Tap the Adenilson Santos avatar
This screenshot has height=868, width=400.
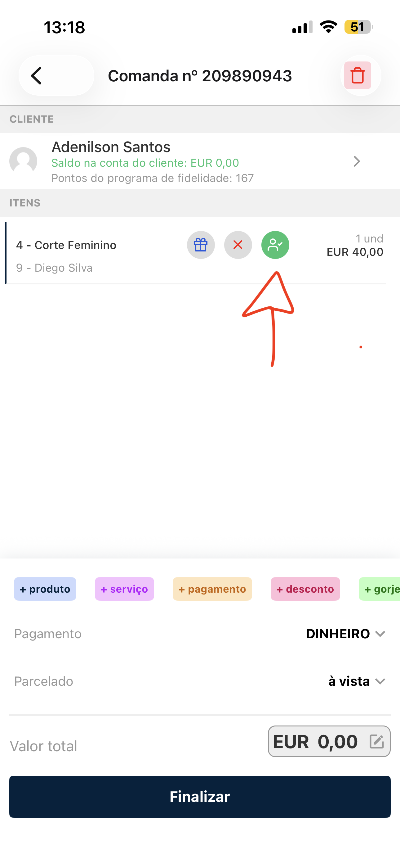[23, 161]
